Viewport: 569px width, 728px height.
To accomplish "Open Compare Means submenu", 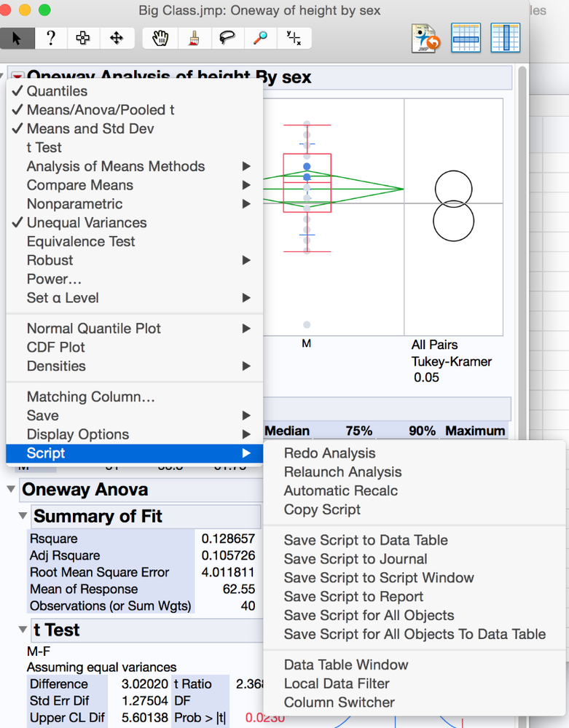I will pos(135,185).
